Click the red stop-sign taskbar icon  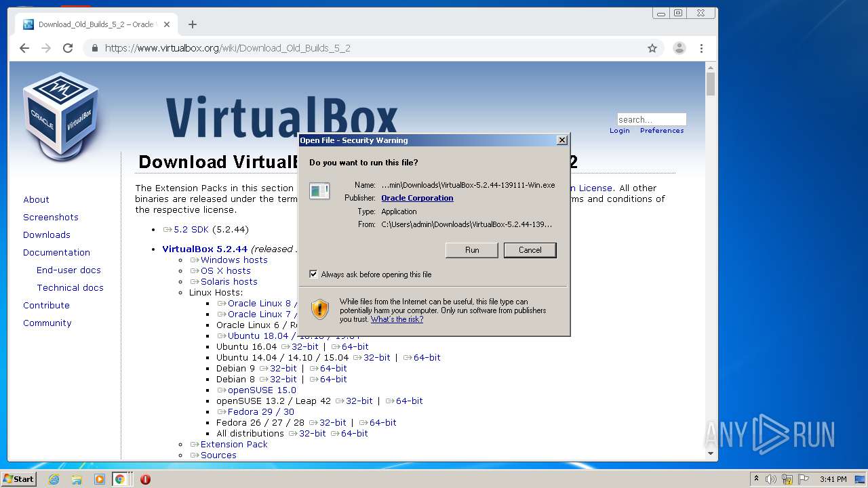(x=145, y=479)
